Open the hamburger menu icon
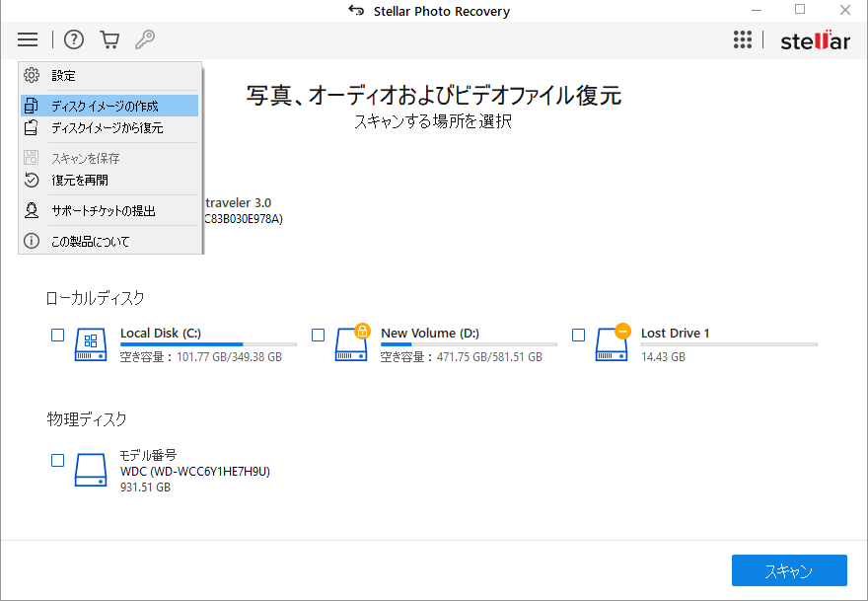This screenshot has width=868, height=601. point(28,39)
